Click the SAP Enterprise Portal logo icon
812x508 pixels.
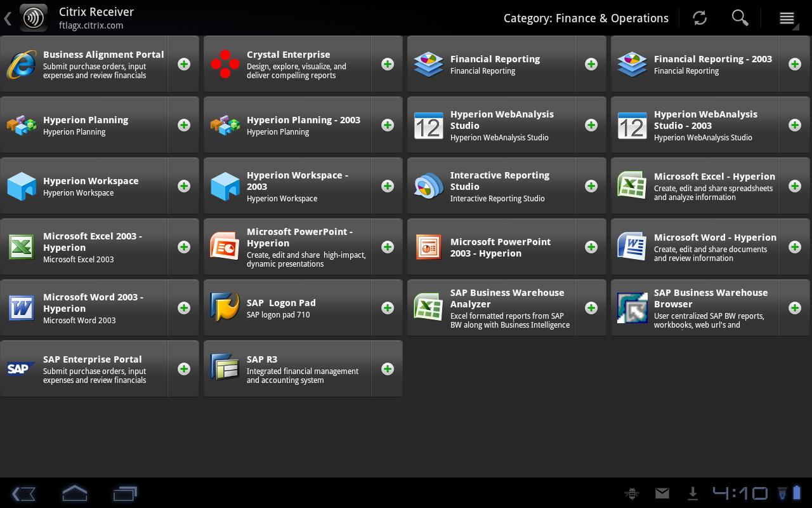pyautogui.click(x=21, y=369)
